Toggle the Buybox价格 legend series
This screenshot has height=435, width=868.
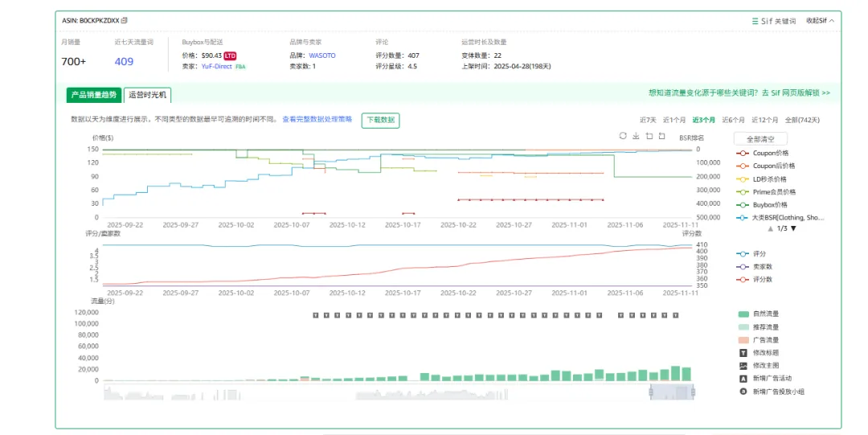tap(762, 204)
